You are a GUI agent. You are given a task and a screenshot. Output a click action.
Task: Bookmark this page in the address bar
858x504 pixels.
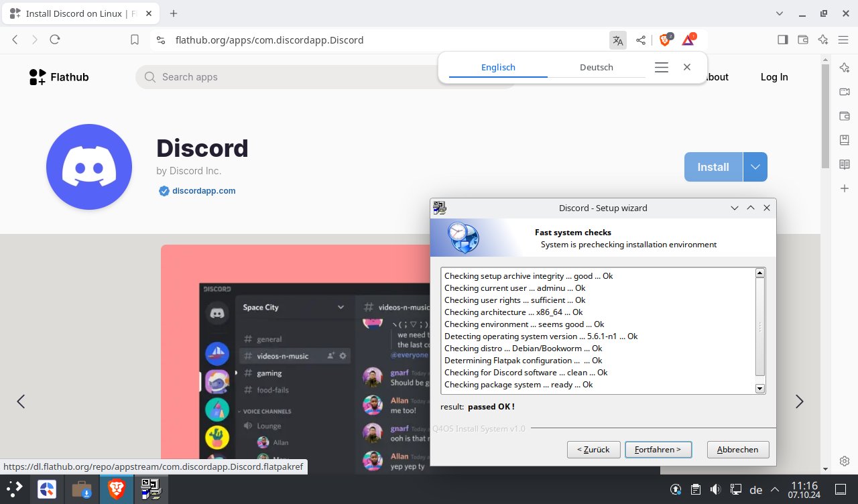(135, 40)
